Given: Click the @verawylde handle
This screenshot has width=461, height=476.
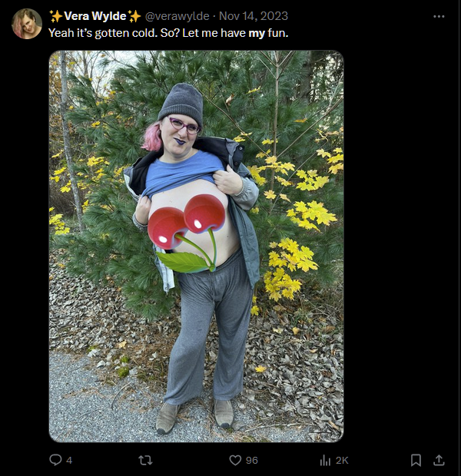Looking at the screenshot, I should 177,16.
